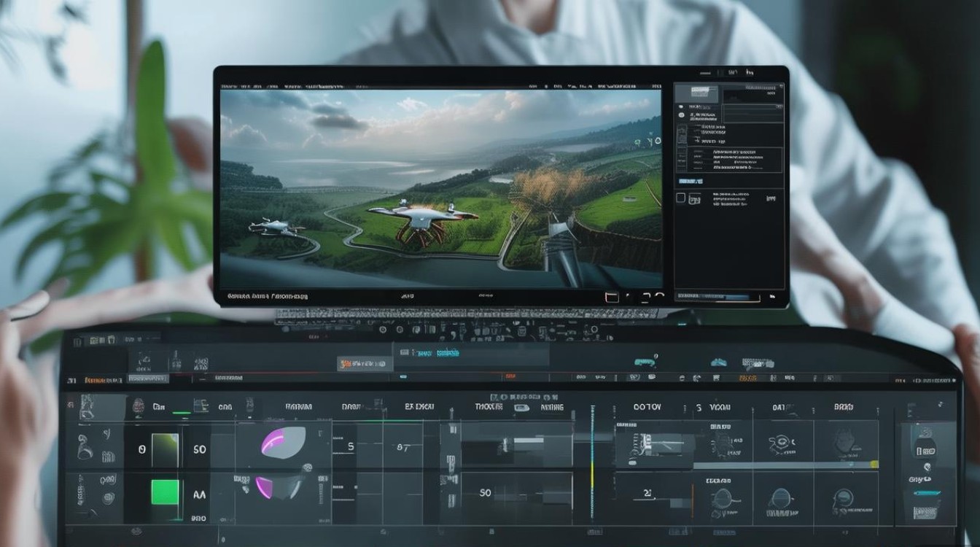980x547 pixels.
Task: Expand the top box in the preview side panel
Action: point(696,94)
